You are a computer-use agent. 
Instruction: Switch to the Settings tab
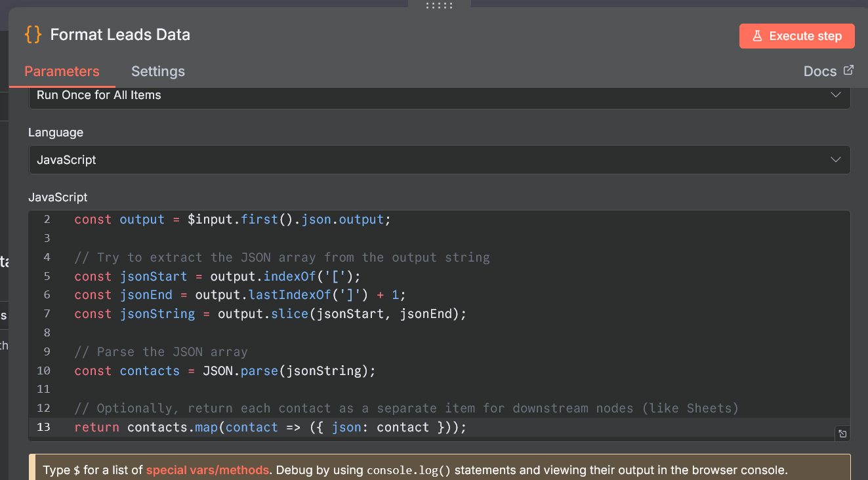click(157, 71)
